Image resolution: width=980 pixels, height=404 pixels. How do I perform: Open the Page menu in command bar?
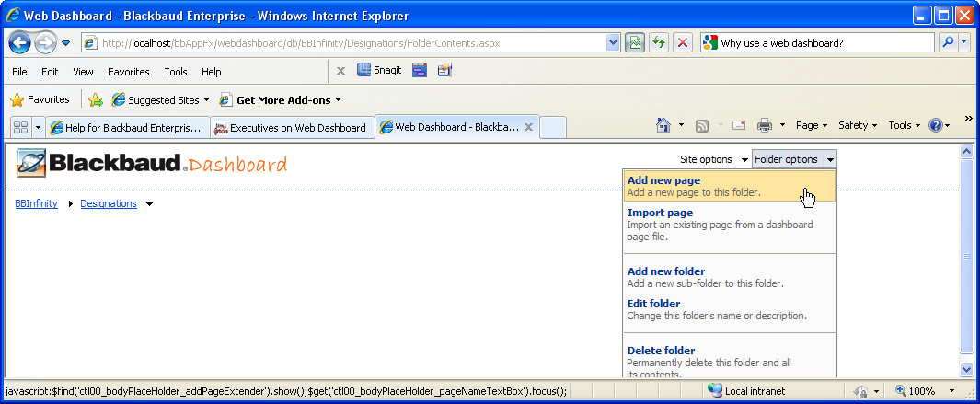(x=811, y=126)
